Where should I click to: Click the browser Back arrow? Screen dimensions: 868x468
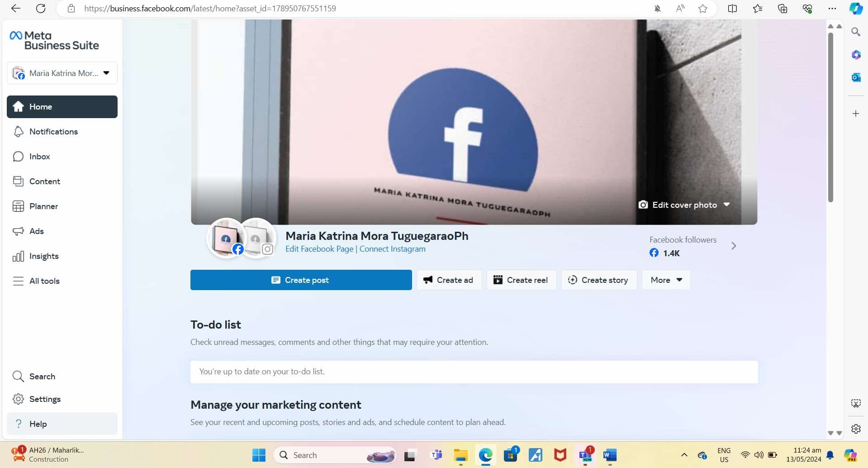pos(16,9)
